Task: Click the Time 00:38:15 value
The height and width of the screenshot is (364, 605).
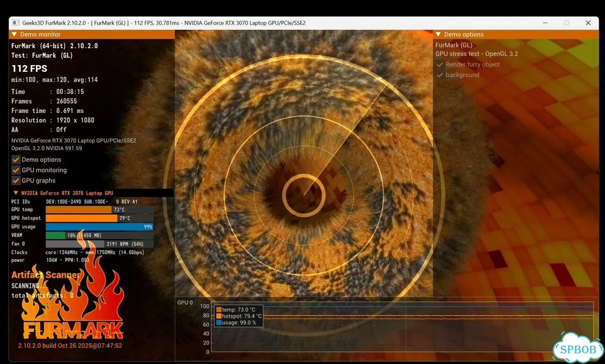Action: click(70, 92)
